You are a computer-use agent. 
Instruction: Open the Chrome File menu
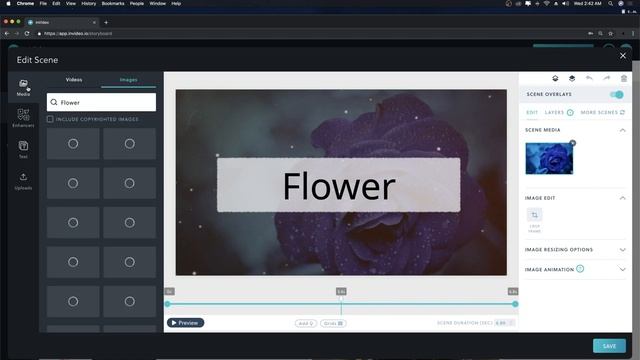point(43,3)
